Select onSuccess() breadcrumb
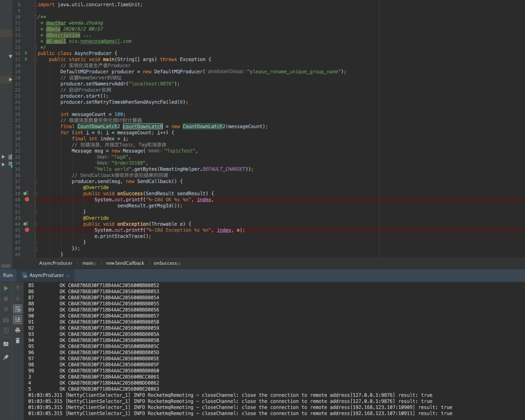 point(167,263)
